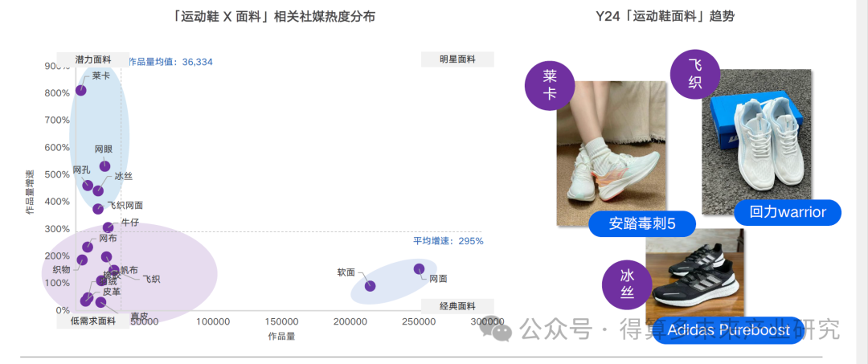Image resolution: width=868 pixels, height=364 pixels.
Task: Click the 回力warrior blue label
Action: click(x=787, y=212)
